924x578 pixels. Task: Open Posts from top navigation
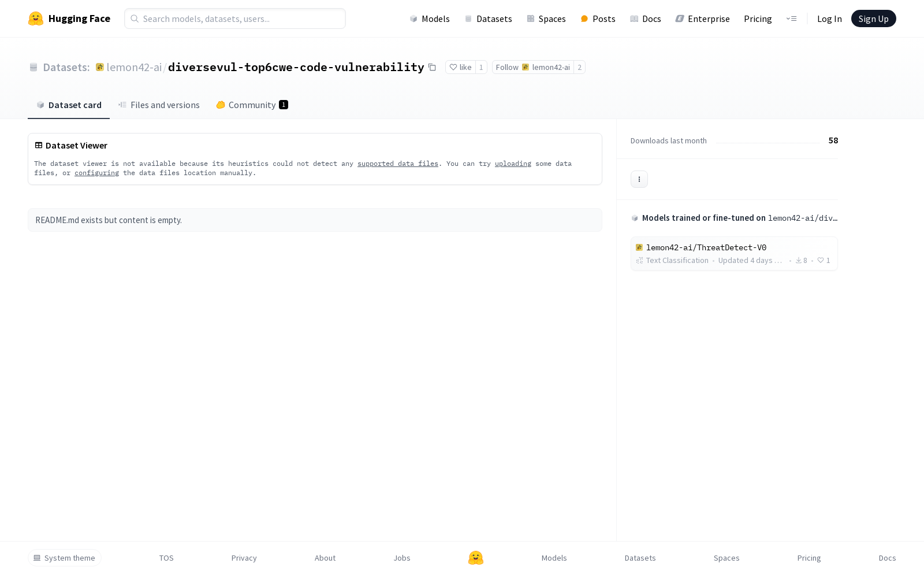598,18
